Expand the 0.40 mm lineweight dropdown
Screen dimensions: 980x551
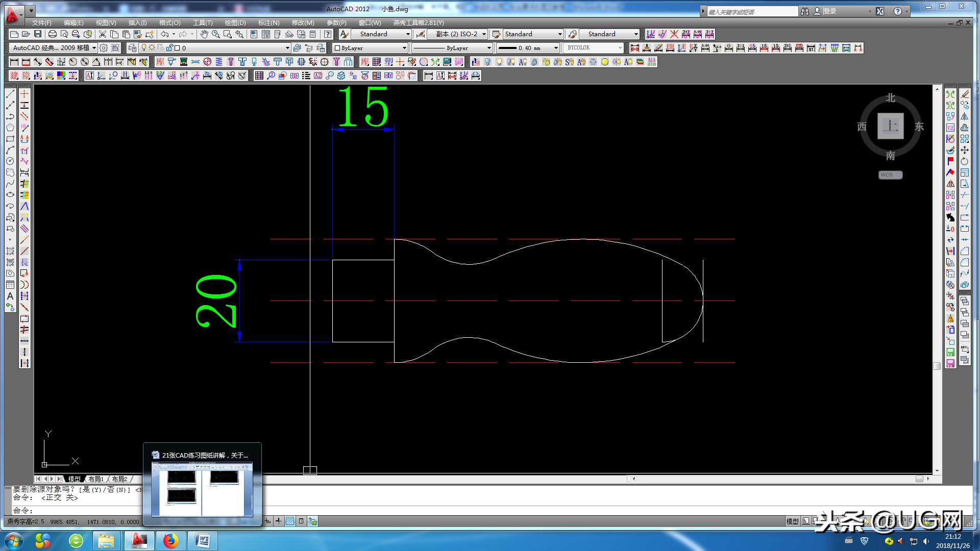click(x=556, y=48)
